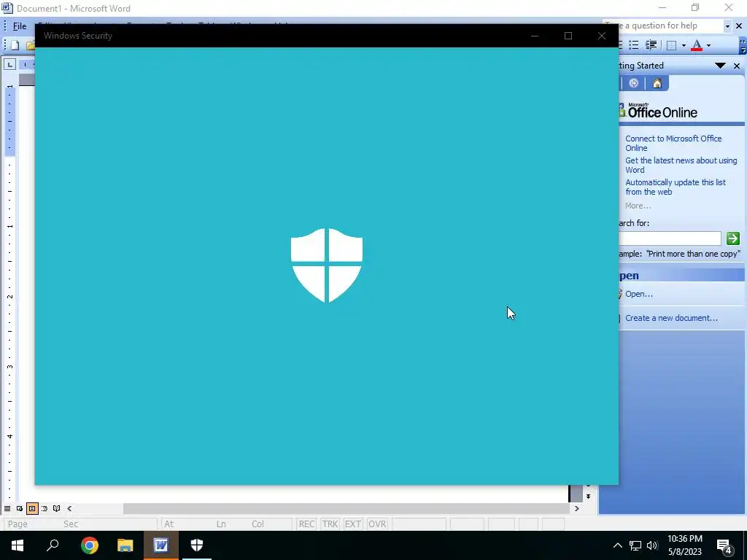Expand the Border style dropdown arrow
The height and width of the screenshot is (560, 747).
pyautogui.click(x=684, y=45)
